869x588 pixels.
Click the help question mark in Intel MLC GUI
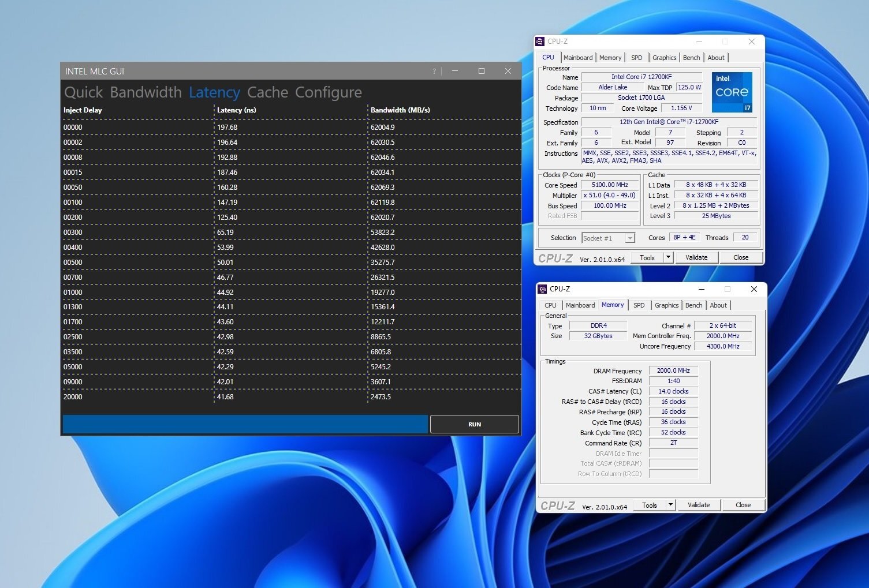(434, 71)
